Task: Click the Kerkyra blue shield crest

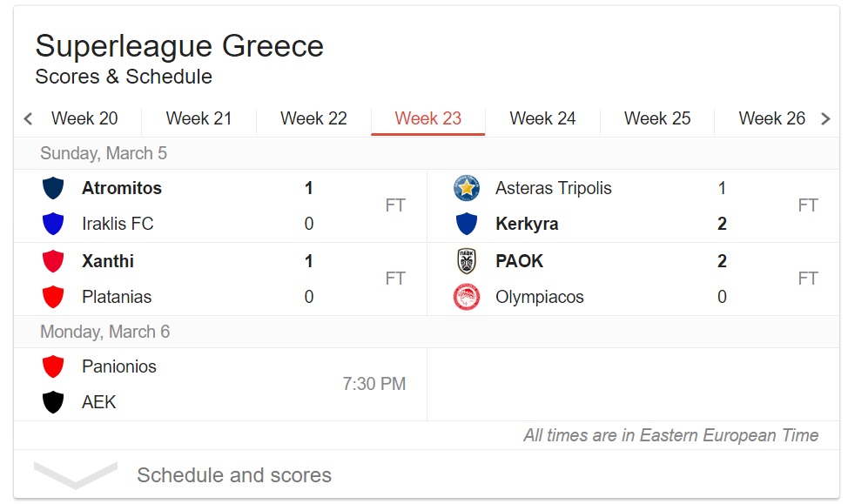Action: point(466,224)
